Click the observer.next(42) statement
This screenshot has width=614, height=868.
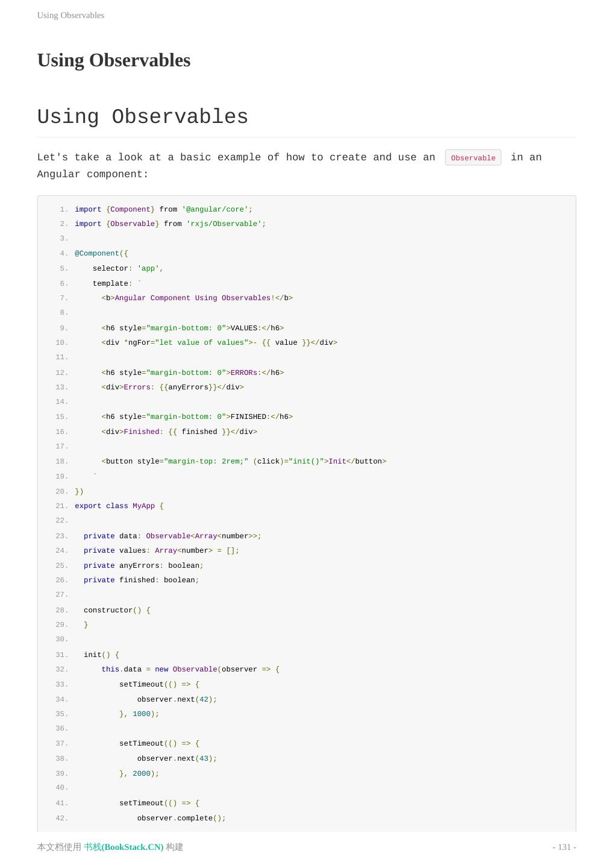[177, 699]
